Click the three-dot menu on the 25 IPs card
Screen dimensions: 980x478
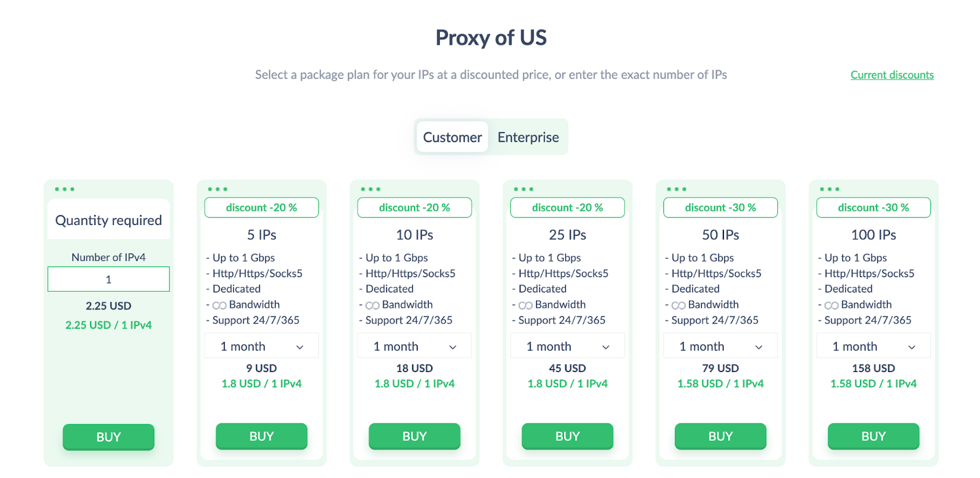[522, 189]
